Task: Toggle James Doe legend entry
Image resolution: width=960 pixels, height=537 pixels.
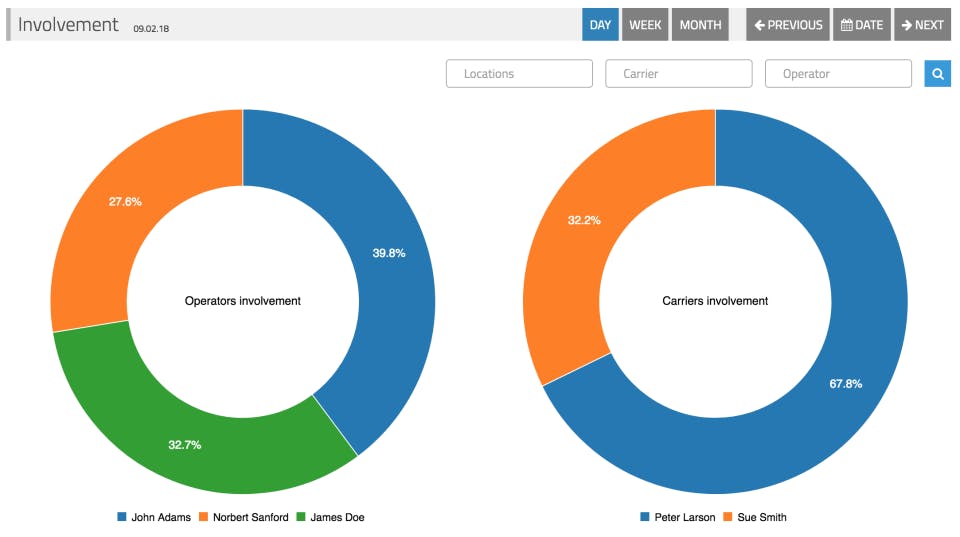Action: coord(331,517)
